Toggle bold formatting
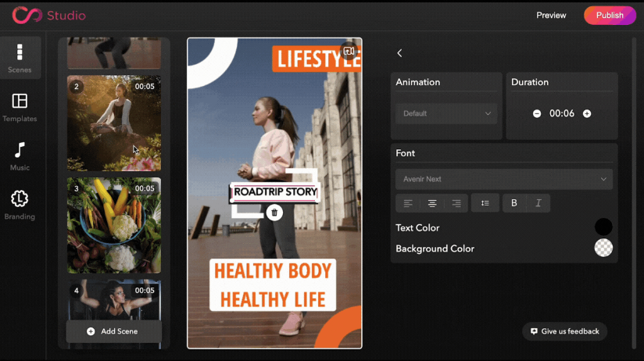The image size is (644, 361). pyautogui.click(x=513, y=203)
